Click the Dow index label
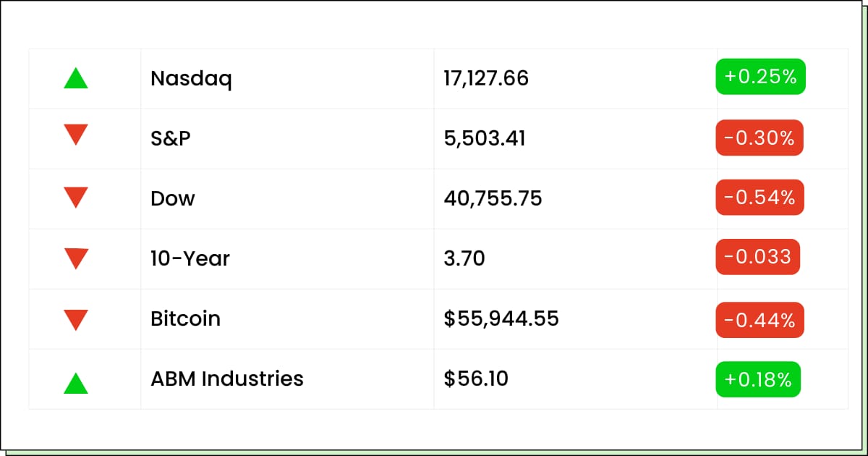 tap(173, 198)
